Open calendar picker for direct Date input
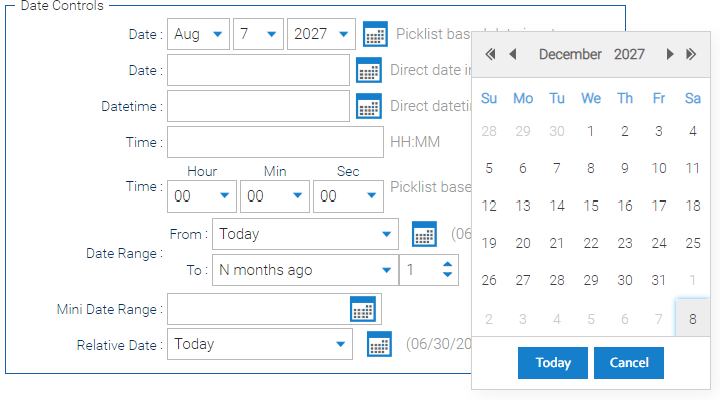Viewport: 720px width, 400px height. tap(369, 70)
